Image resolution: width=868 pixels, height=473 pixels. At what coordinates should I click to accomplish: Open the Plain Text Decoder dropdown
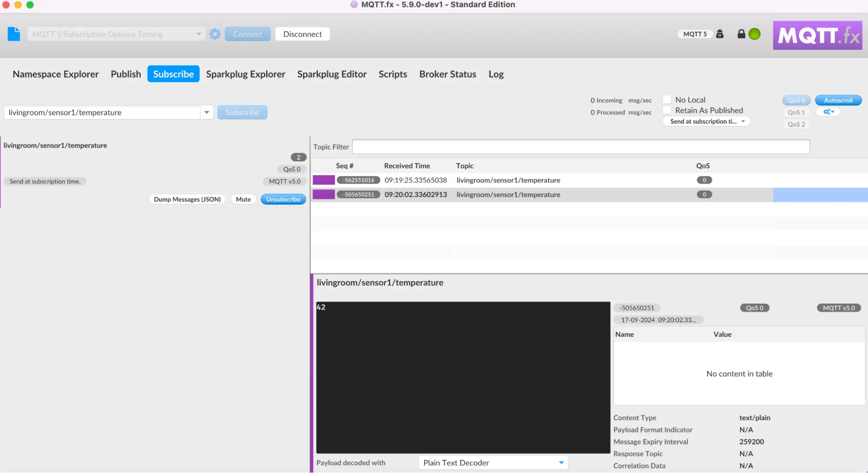(493, 463)
